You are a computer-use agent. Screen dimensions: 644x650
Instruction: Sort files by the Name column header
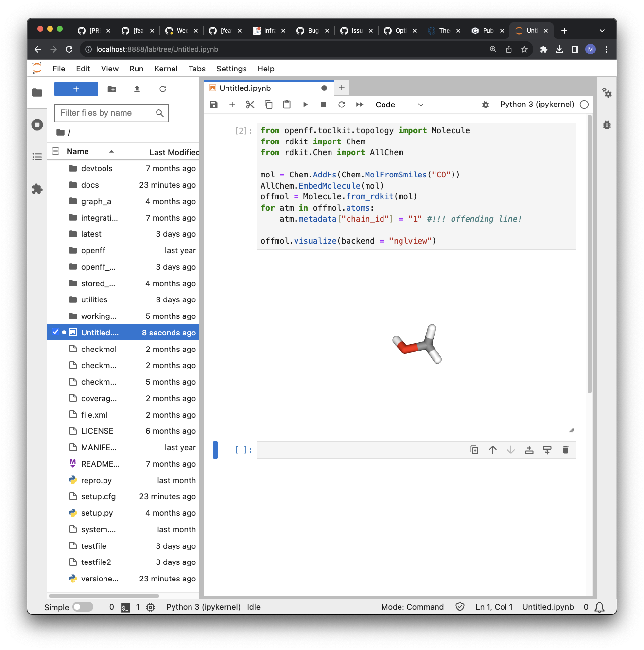click(78, 151)
